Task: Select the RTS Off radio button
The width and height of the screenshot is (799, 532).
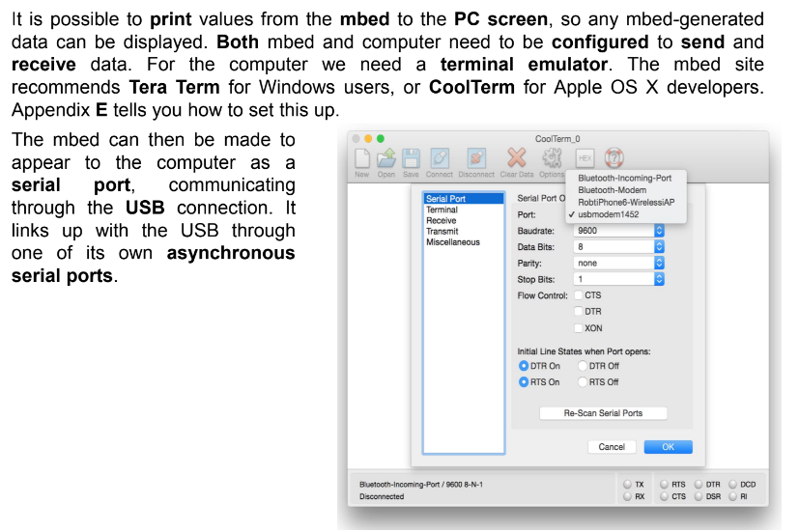Action: (583, 382)
